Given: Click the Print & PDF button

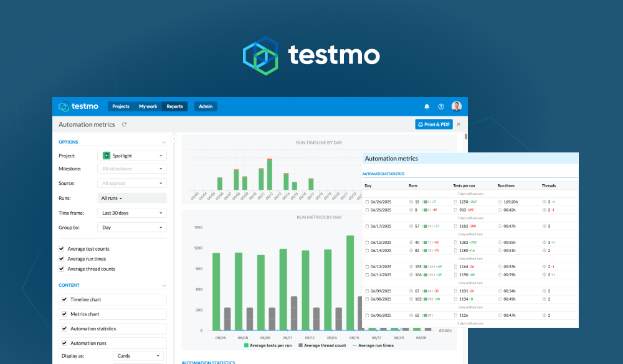Looking at the screenshot, I should pos(434,124).
